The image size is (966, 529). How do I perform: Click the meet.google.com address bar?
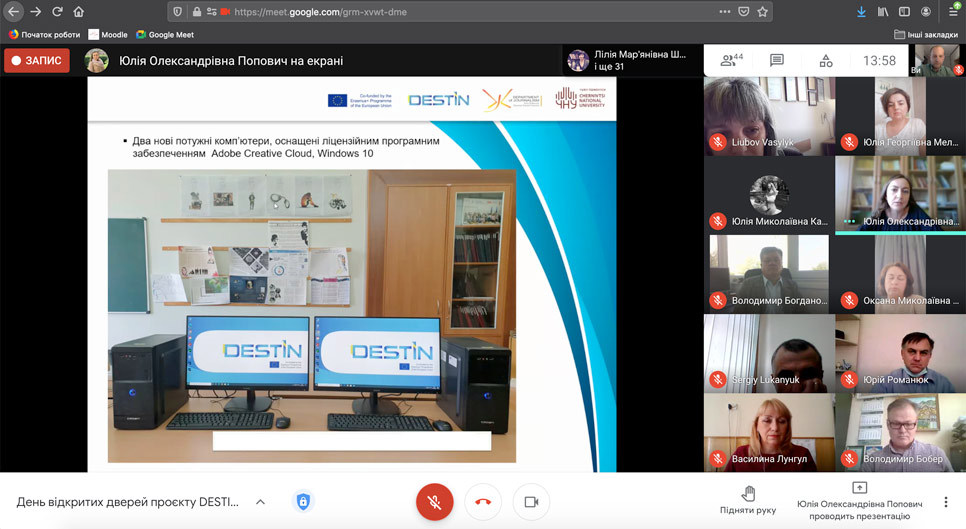coord(468,12)
